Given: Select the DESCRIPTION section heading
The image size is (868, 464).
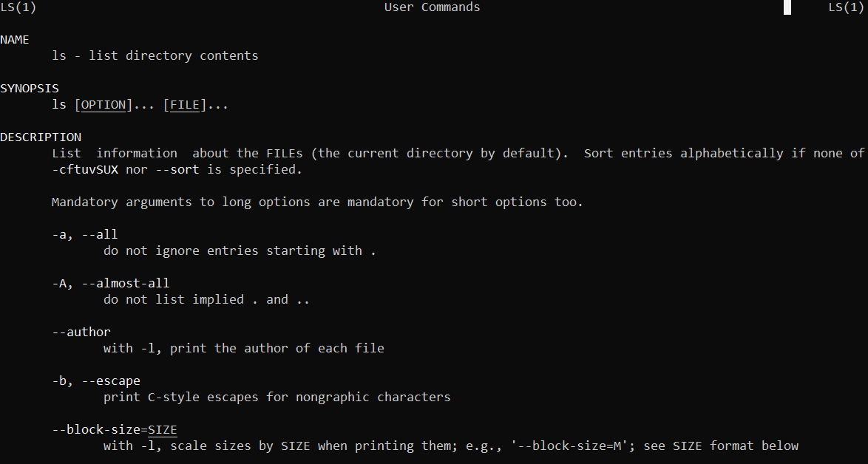Looking at the screenshot, I should pyautogui.click(x=41, y=137).
